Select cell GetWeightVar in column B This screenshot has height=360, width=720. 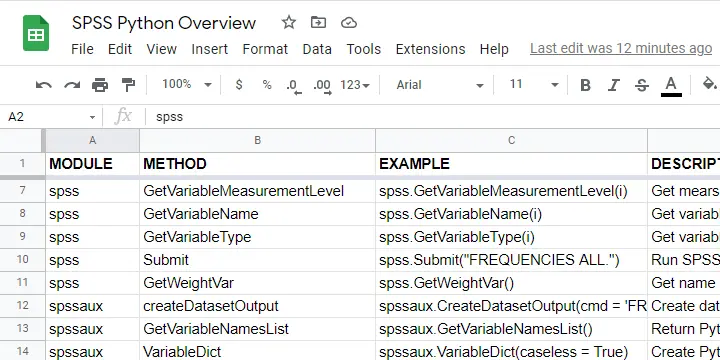click(257, 283)
